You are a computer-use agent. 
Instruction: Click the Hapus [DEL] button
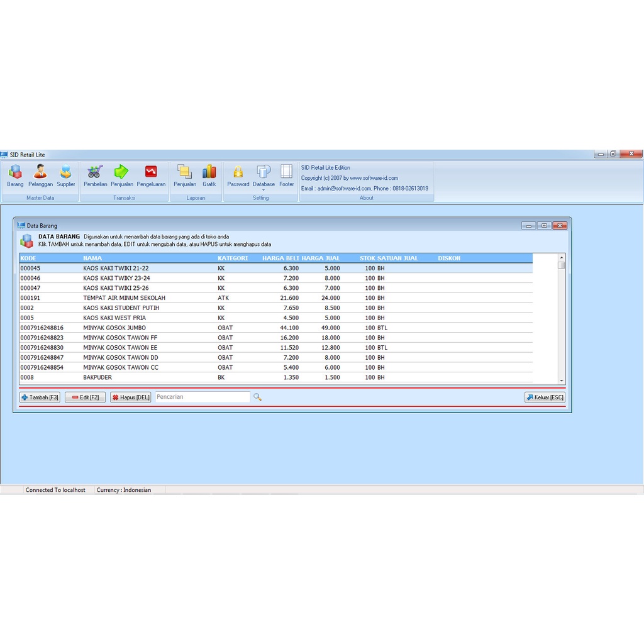[x=130, y=397]
